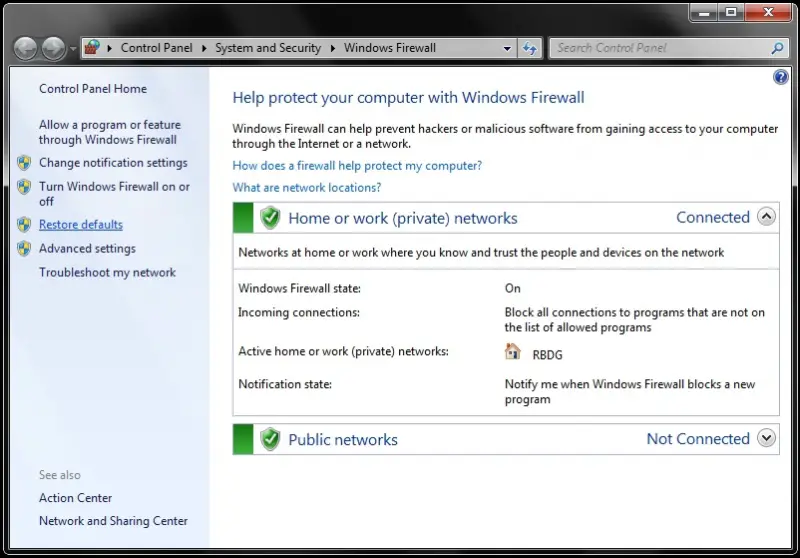Open address bar history dropdown
Screen dimensions: 800x558
pyautogui.click(x=507, y=48)
